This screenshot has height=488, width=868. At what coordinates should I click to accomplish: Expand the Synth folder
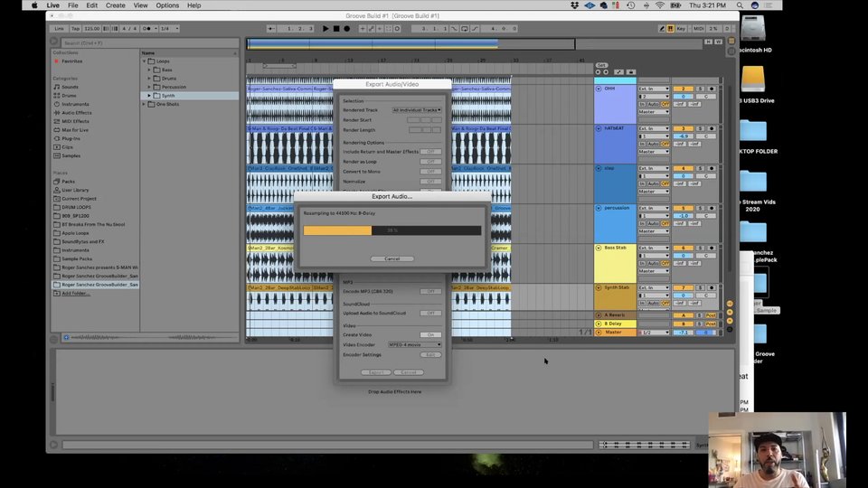point(149,96)
